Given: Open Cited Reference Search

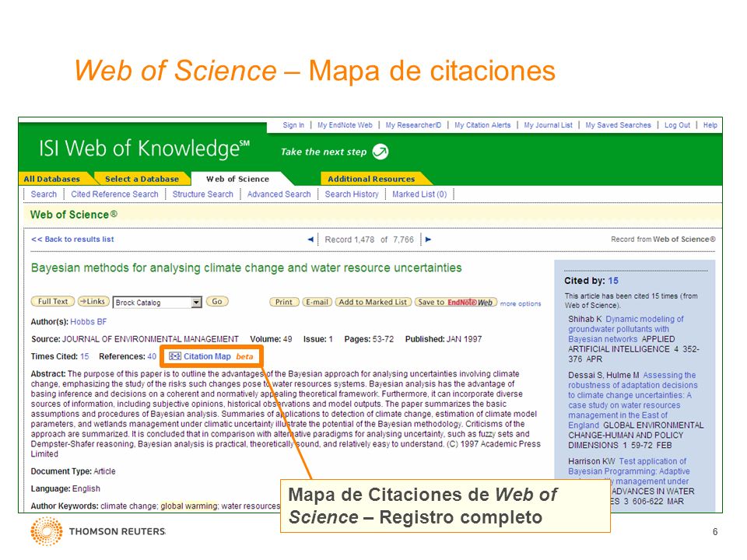Looking at the screenshot, I should pos(115,194).
